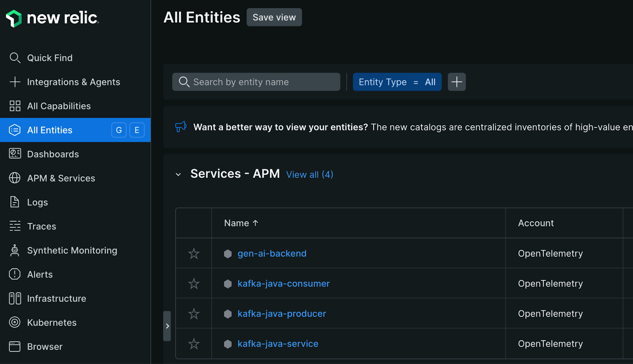Open Alerts from the sidebar
Image resolution: width=633 pixels, height=364 pixels.
(x=40, y=275)
